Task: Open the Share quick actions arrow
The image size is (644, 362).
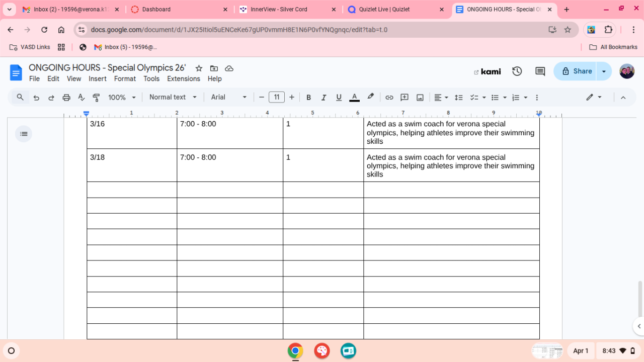Action: click(604, 71)
